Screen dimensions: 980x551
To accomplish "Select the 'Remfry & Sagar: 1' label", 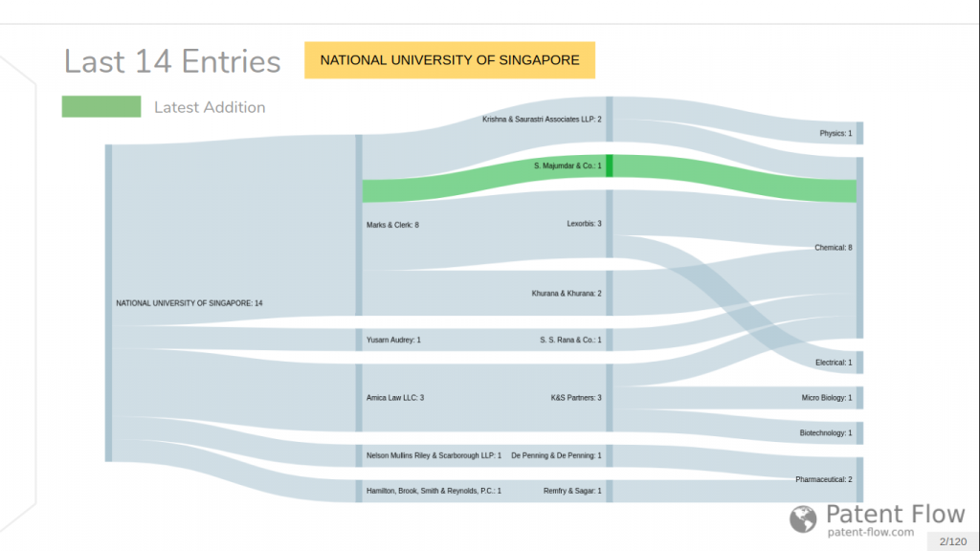I will 572,491.
